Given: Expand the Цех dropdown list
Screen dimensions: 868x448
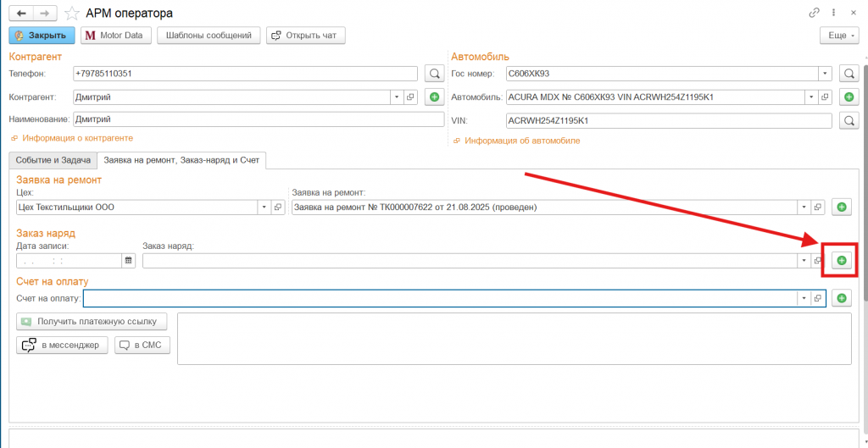Looking at the screenshot, I should (x=264, y=207).
